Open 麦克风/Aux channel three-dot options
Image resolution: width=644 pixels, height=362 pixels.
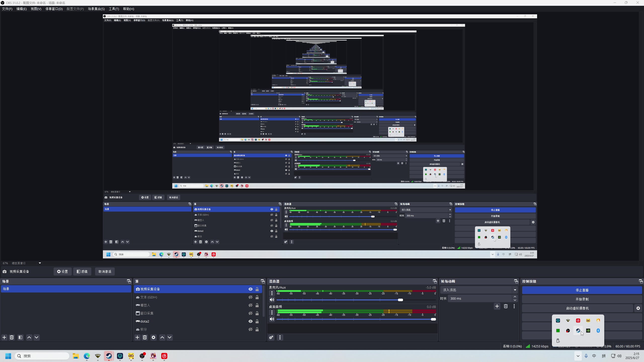(x=272, y=293)
